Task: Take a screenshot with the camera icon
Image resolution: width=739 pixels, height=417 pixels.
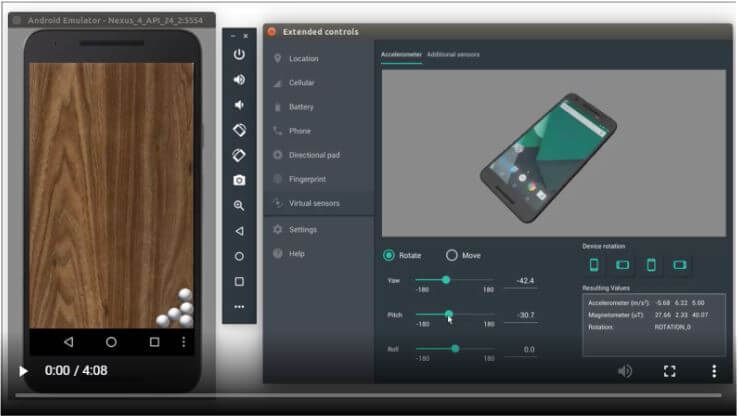Action: (239, 180)
